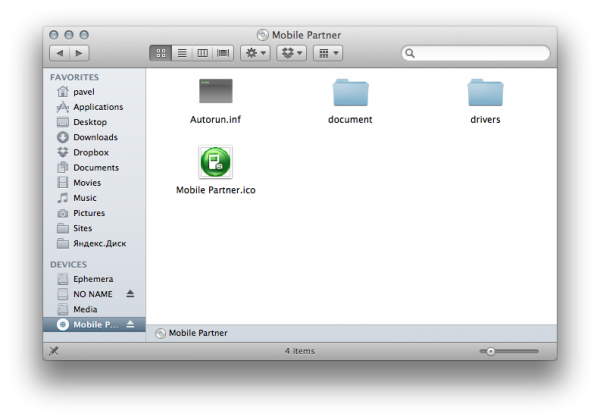Eject the Mobile Partner disc
600x420 pixels.
[130, 324]
